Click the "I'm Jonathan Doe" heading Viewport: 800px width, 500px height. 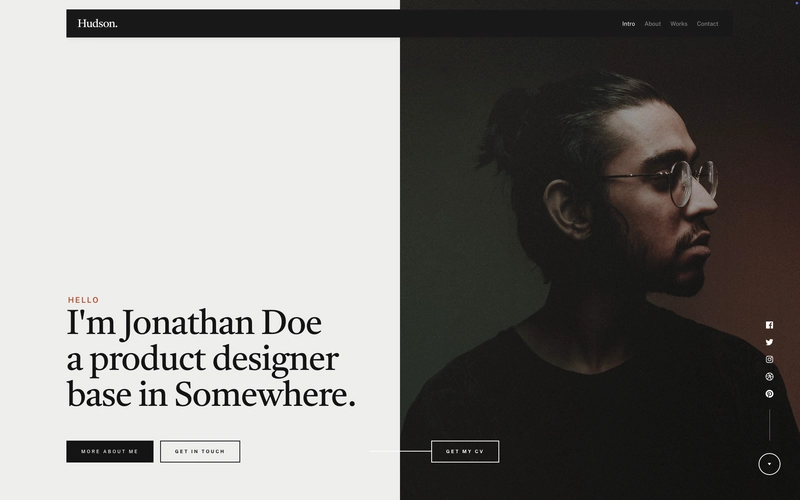coord(194,323)
